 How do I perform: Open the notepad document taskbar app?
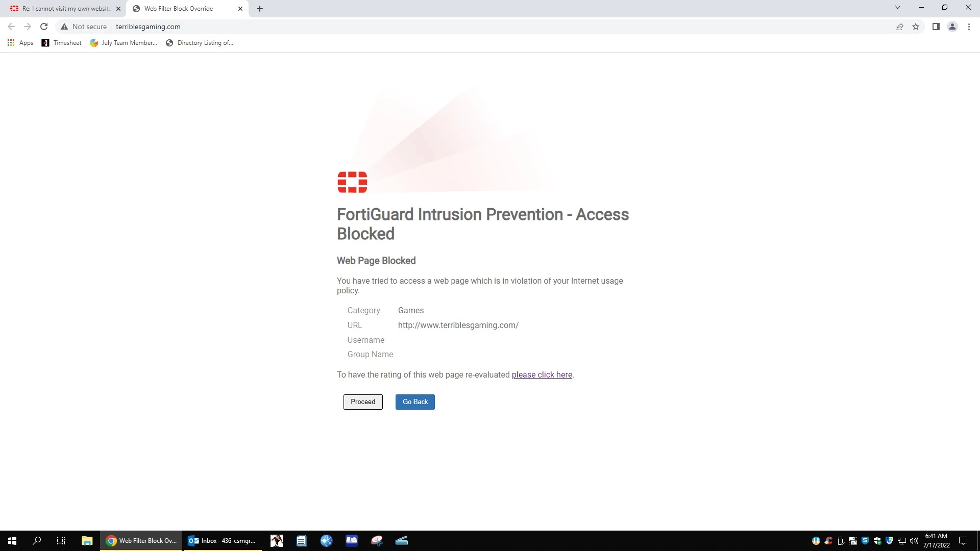coord(302,541)
